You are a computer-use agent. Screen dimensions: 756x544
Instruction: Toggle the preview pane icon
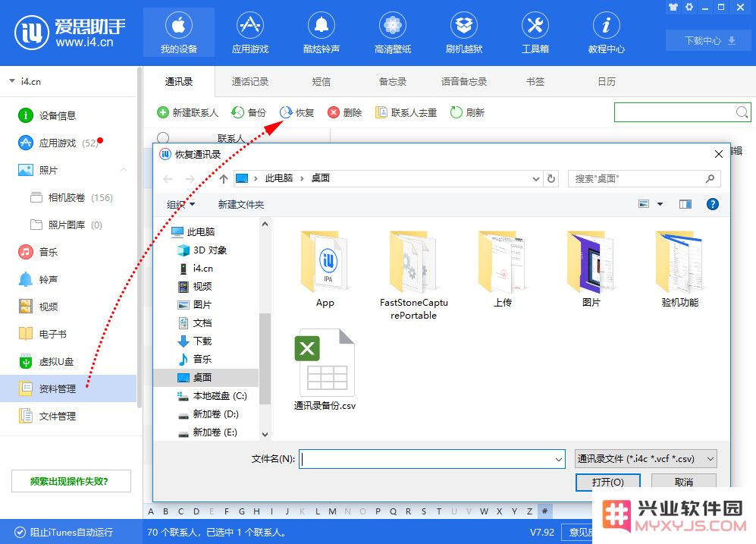(x=685, y=204)
